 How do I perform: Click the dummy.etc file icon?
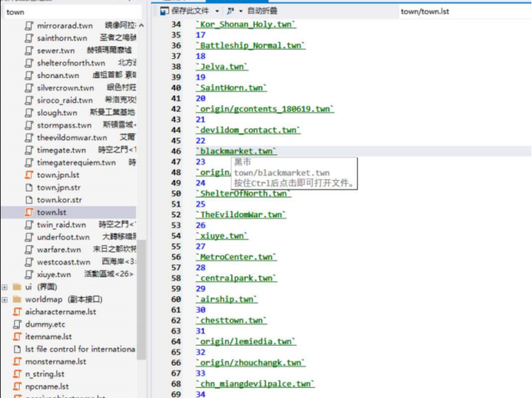tap(17, 324)
